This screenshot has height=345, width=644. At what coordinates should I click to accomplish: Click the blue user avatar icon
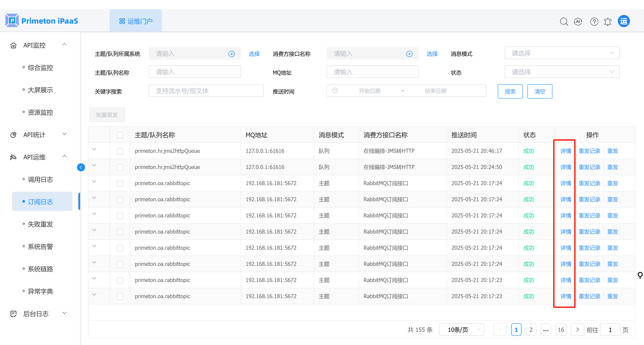point(624,21)
